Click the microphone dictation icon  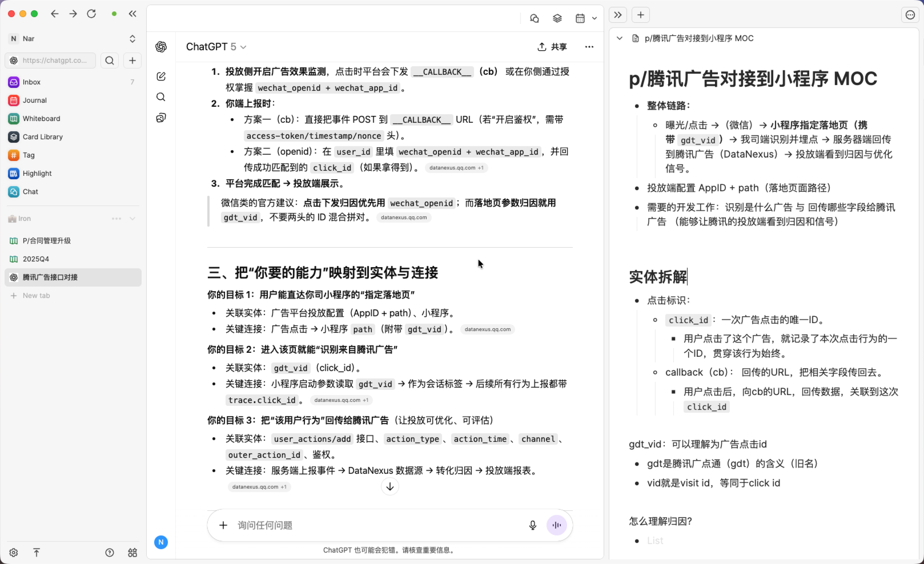pyautogui.click(x=532, y=525)
